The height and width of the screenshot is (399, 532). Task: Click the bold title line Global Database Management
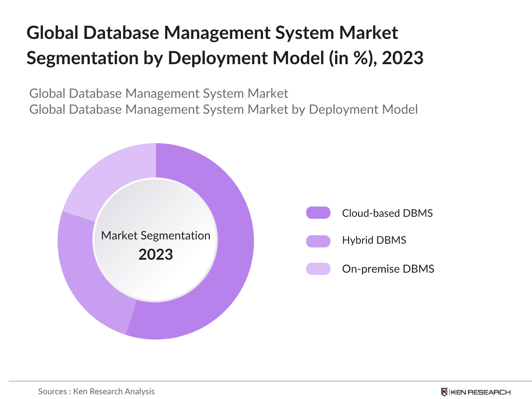[x=212, y=33]
